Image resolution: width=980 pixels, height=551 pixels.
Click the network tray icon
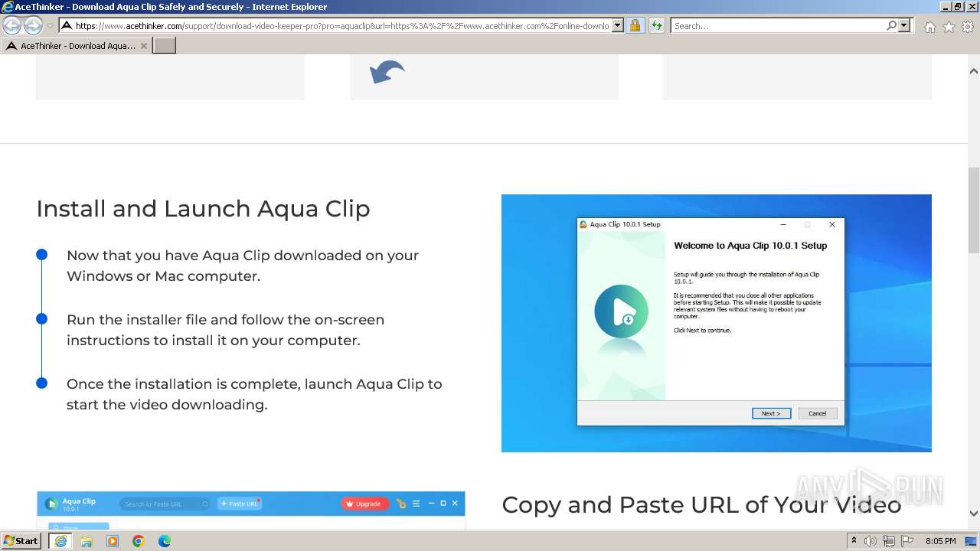pyautogui.click(x=889, y=541)
